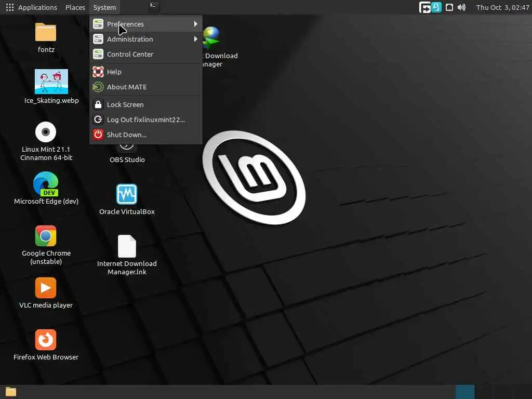Open the Administration submenu
The height and width of the screenshot is (399, 532).
(146, 39)
